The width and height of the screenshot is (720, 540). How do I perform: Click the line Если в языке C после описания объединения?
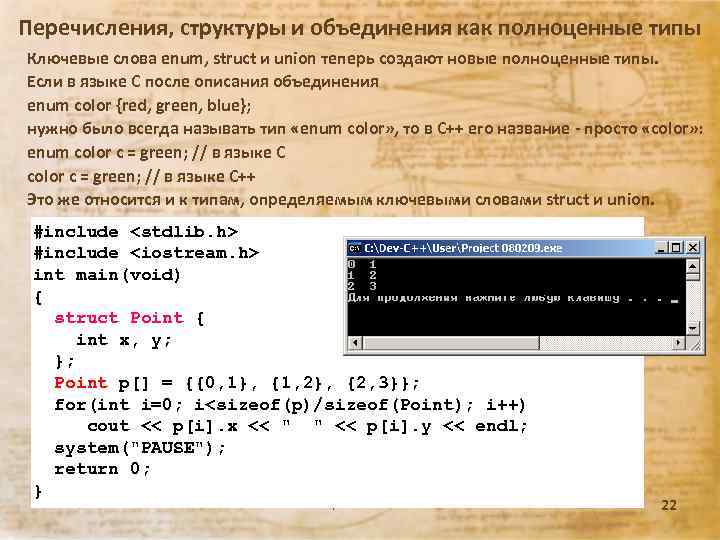pos(202,82)
